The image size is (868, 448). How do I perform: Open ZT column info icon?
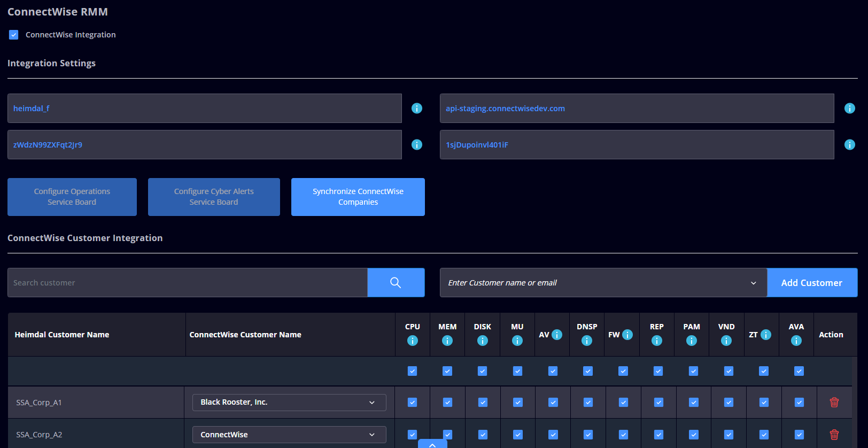(x=766, y=335)
